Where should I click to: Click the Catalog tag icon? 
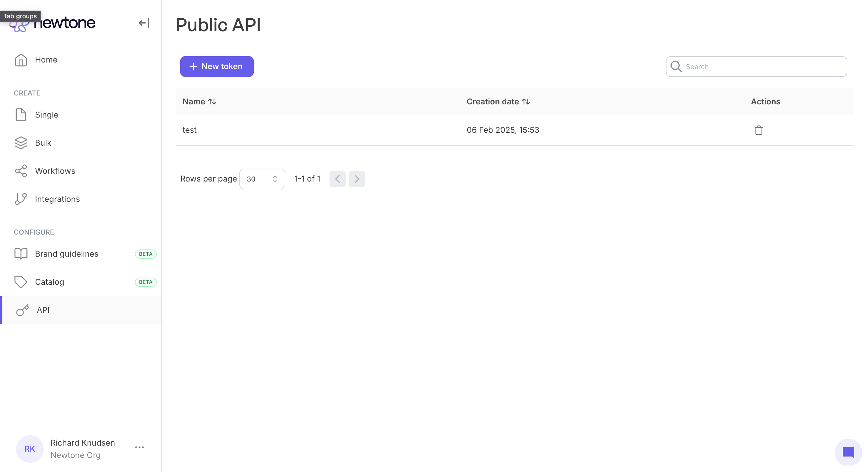[21, 282]
